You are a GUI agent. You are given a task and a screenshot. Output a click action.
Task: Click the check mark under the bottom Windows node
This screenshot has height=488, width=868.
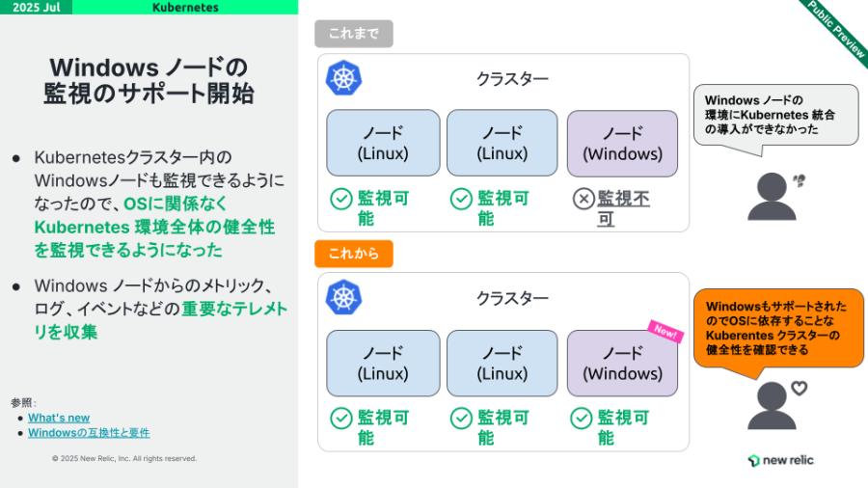coord(582,419)
